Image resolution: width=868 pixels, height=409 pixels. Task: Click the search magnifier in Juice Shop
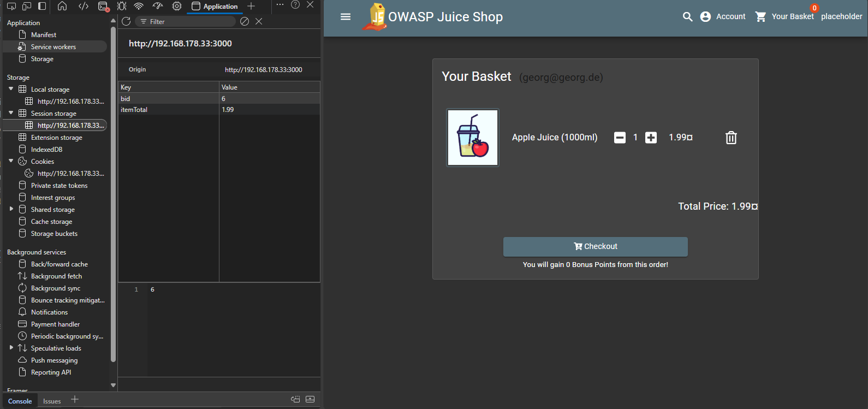(687, 17)
